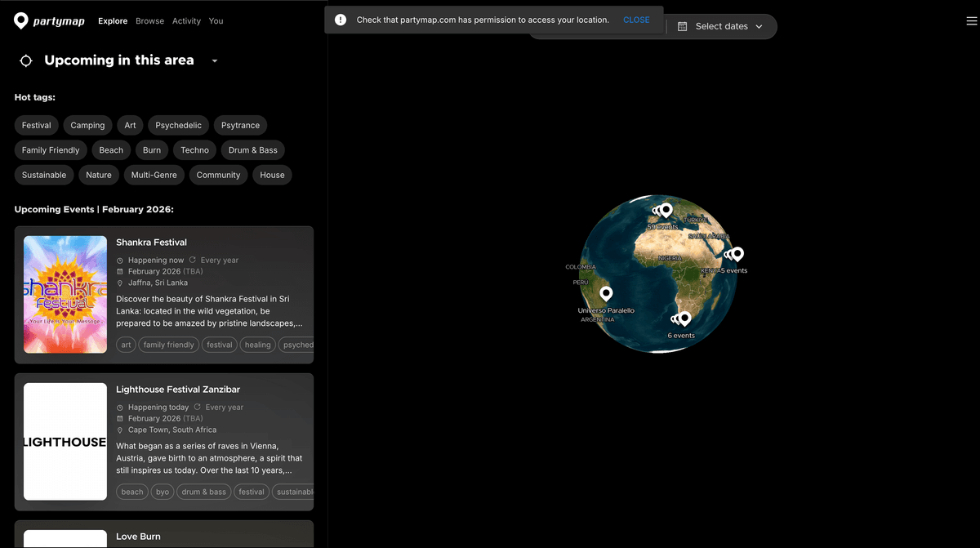Toggle the Festival hot tag

tap(36, 125)
